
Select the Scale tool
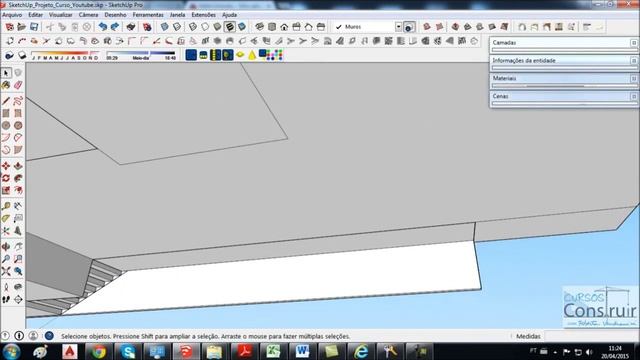pos(6,190)
